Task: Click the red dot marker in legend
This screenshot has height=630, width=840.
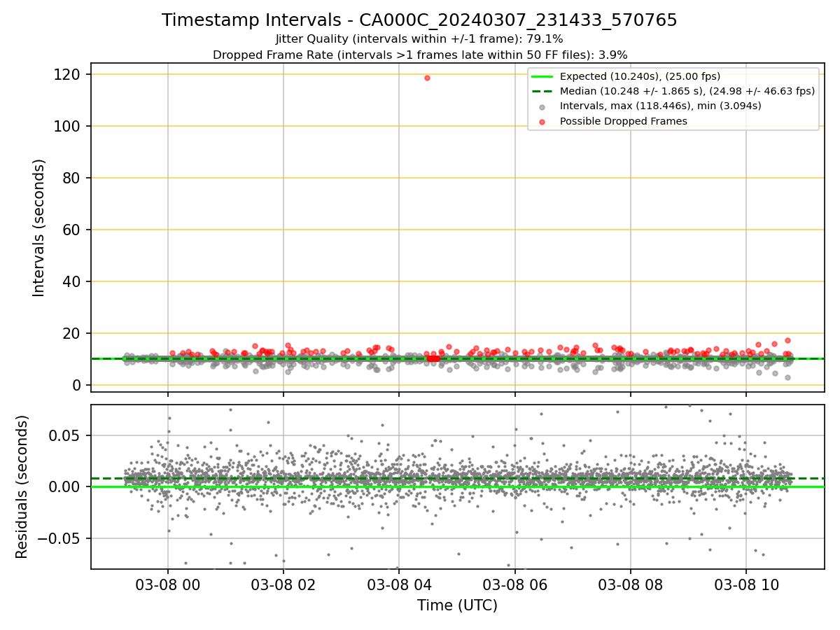Action: [542, 122]
